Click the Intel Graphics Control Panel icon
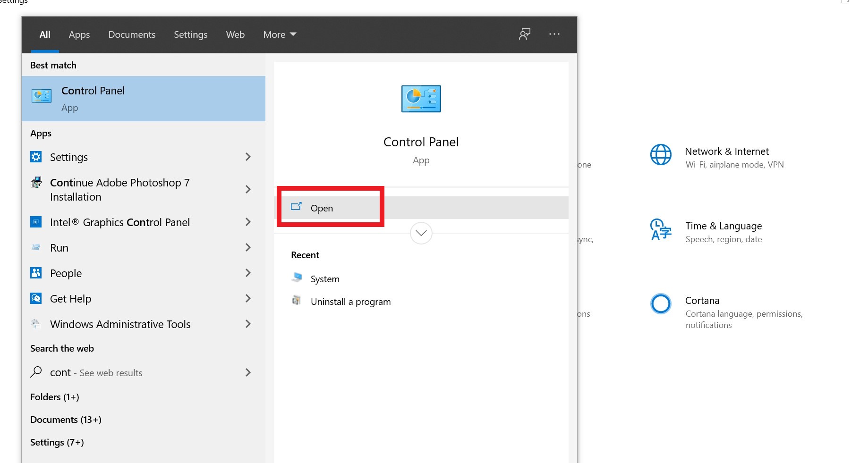Image resolution: width=868 pixels, height=463 pixels. pos(36,222)
